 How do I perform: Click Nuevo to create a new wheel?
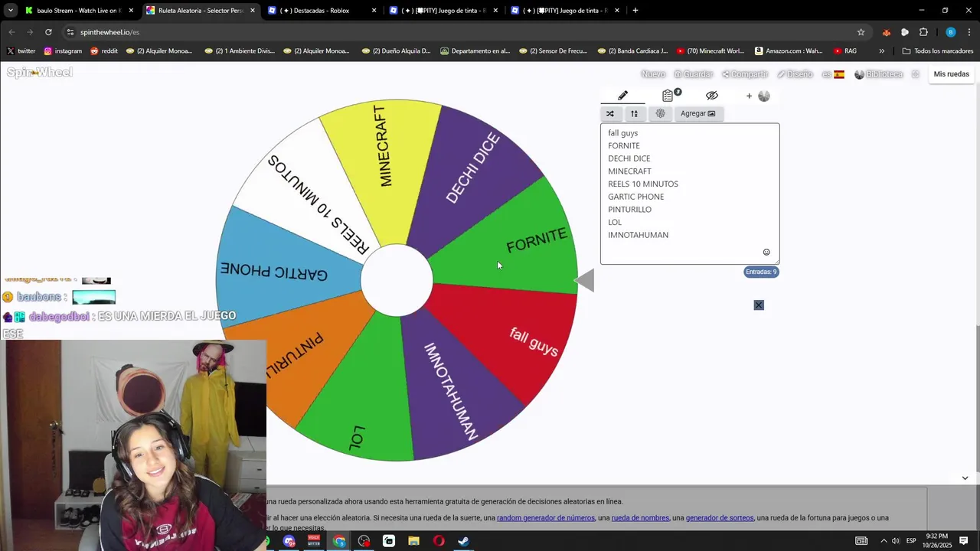653,74
